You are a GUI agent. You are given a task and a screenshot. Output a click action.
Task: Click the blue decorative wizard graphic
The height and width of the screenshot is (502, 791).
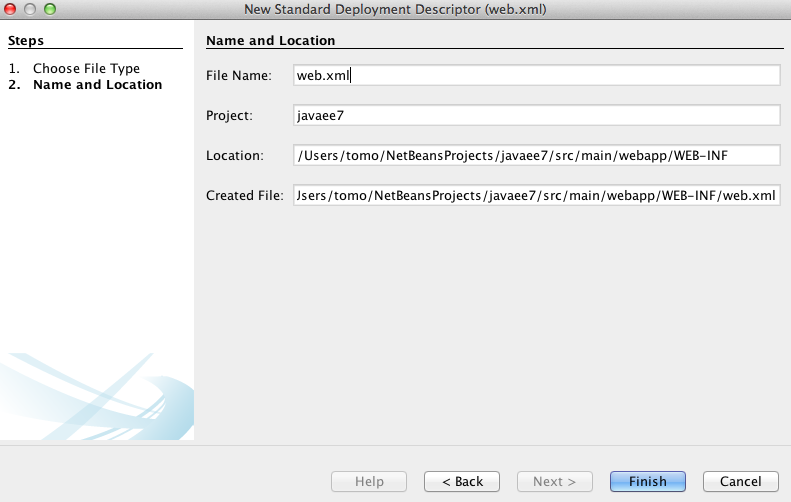coord(97,396)
